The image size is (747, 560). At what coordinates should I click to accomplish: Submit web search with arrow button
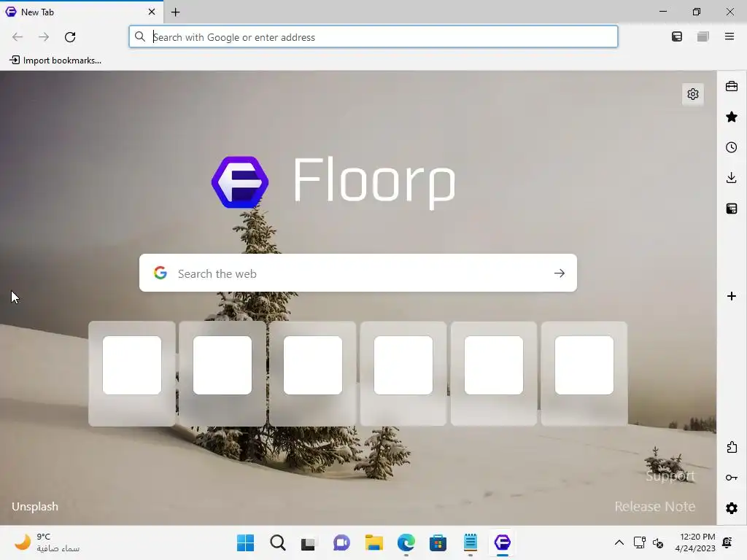tap(560, 273)
